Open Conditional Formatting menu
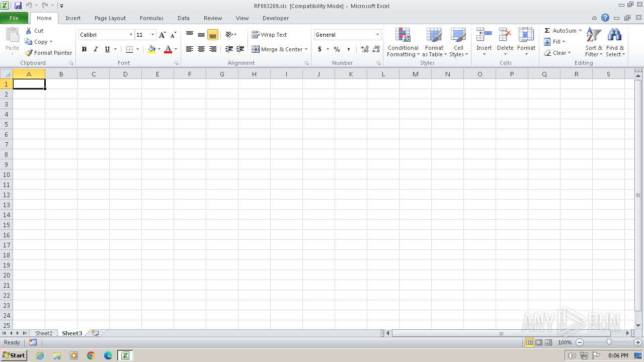This screenshot has height=362, width=644. [403, 43]
